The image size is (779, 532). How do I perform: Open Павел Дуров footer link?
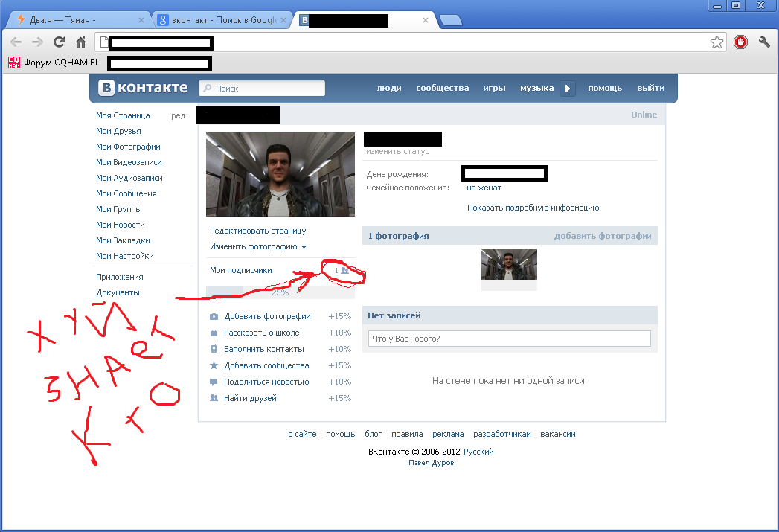coord(432,463)
